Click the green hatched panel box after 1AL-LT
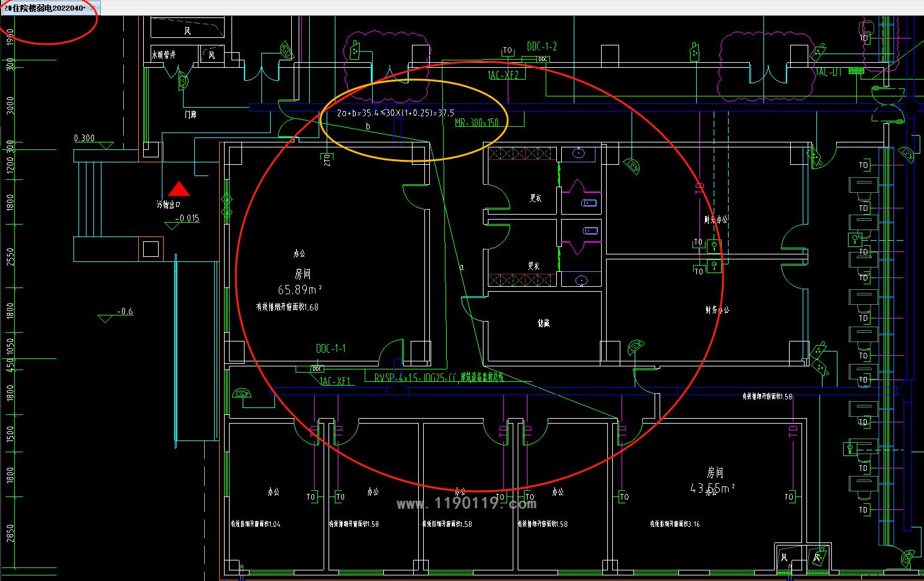 [857, 72]
